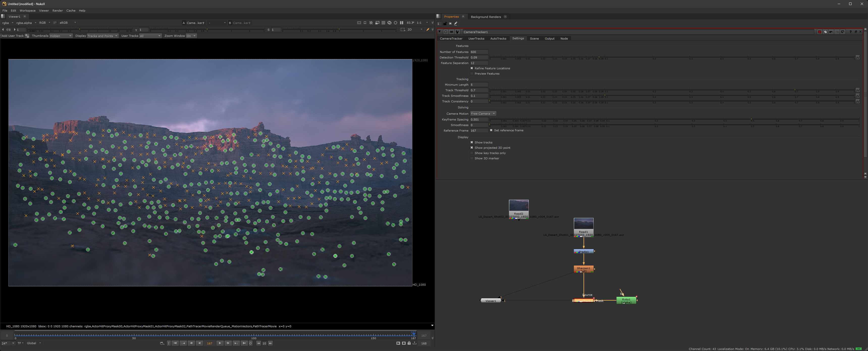Toggle Set reference frame checkbox
This screenshot has width=868, height=351.
point(491,130)
